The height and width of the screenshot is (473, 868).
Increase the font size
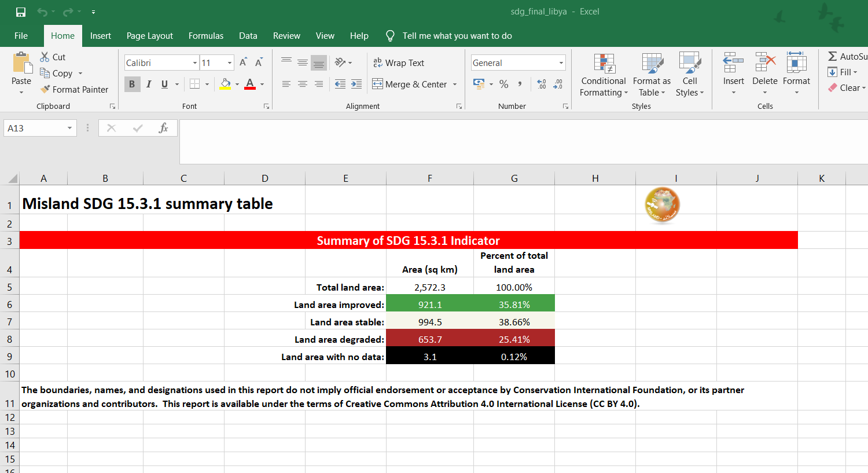tap(244, 63)
